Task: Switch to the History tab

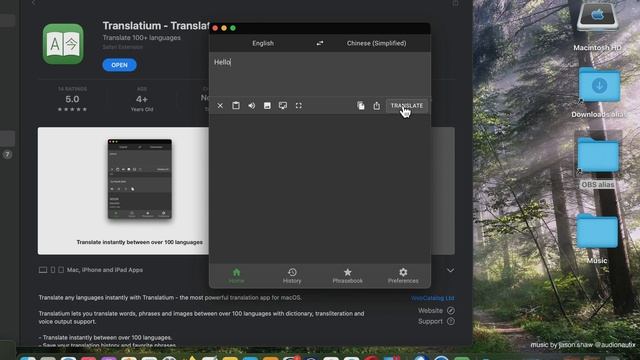Action: 292,276
